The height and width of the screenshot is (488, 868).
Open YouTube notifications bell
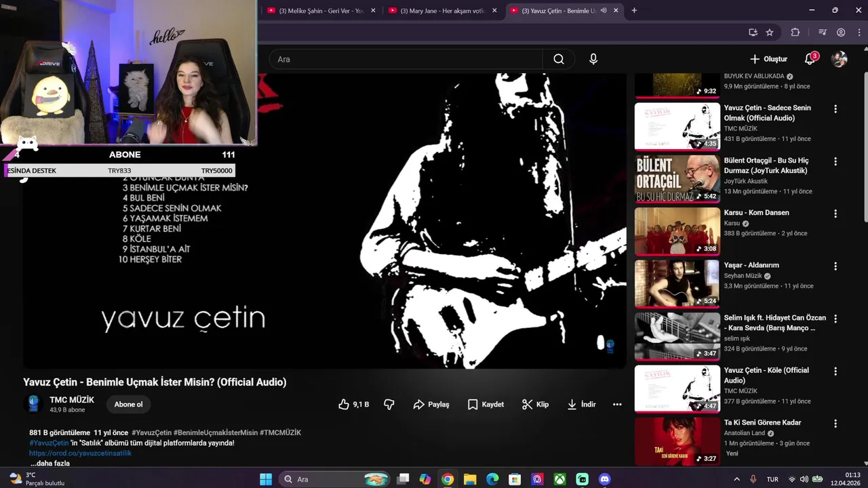point(810,59)
